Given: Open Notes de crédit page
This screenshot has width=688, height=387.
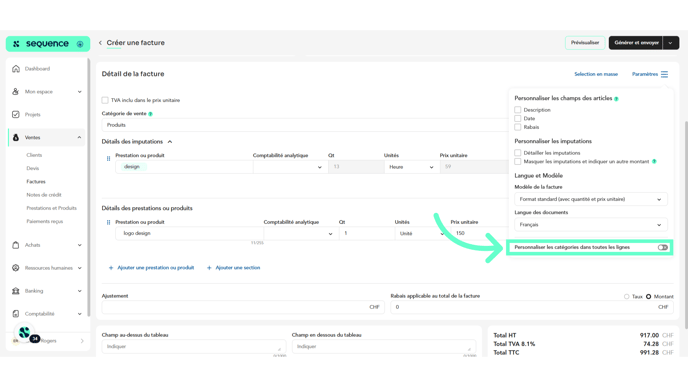Looking at the screenshot, I should 44,194.
